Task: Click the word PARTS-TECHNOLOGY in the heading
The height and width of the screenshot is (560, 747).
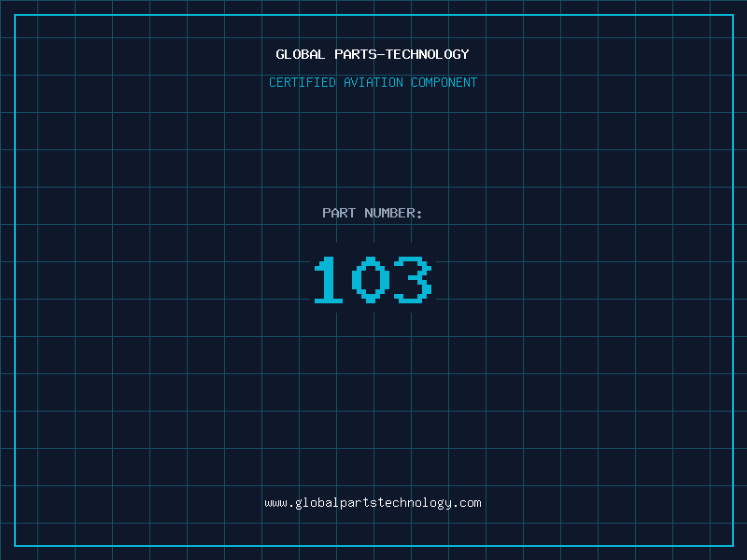Action: (402, 54)
